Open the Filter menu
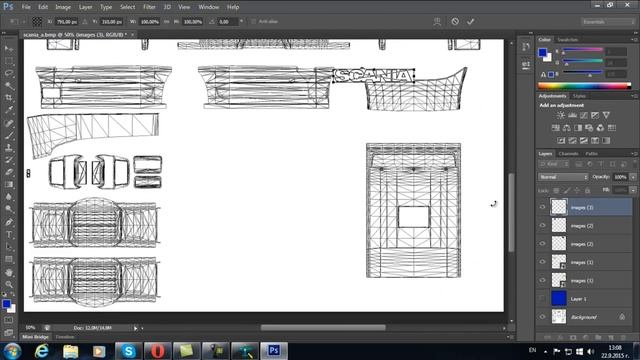This screenshot has height=360, width=640. [x=149, y=7]
